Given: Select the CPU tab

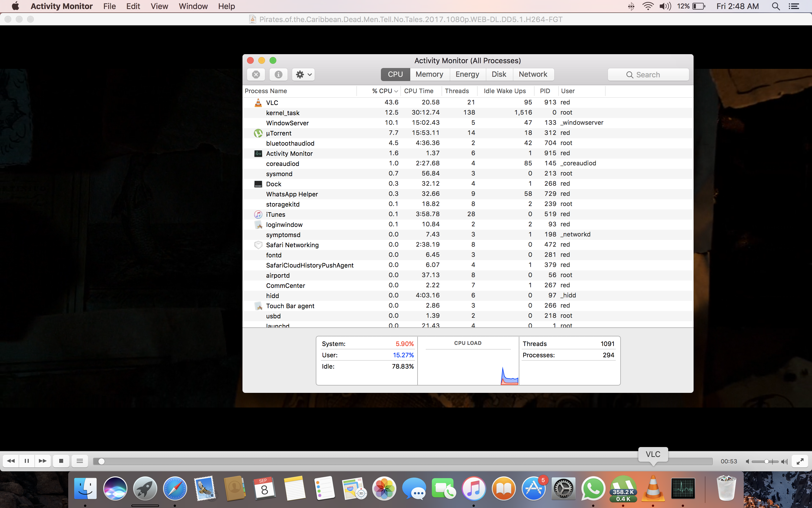Looking at the screenshot, I should pyautogui.click(x=395, y=74).
